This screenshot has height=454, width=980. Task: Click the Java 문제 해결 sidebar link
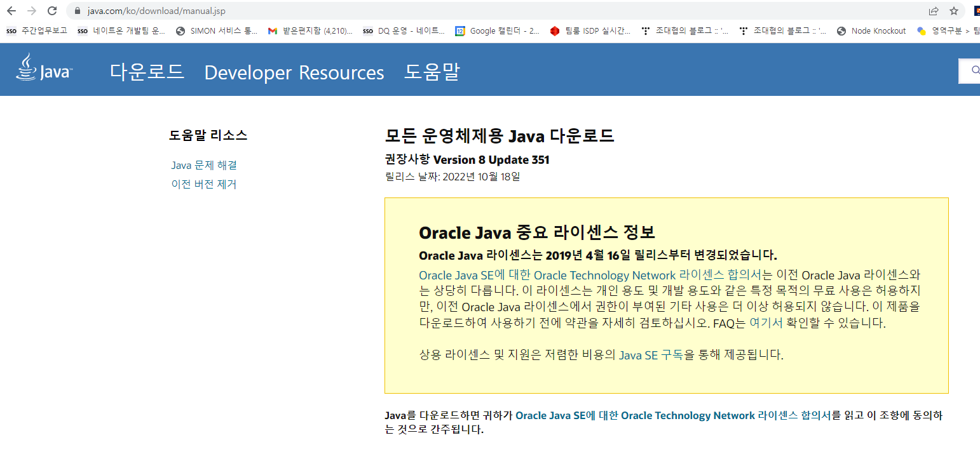click(204, 165)
